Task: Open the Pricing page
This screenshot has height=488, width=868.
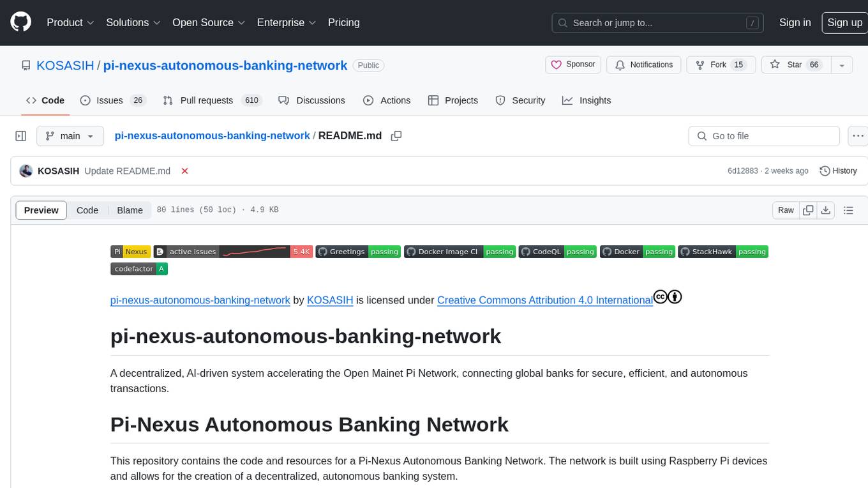Action: tap(344, 22)
